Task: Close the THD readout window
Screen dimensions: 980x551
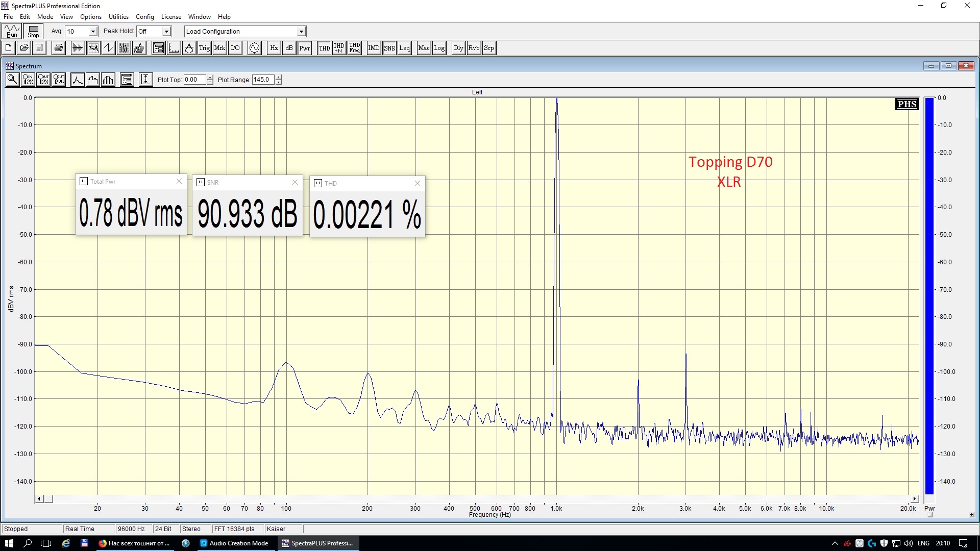Action: point(418,183)
